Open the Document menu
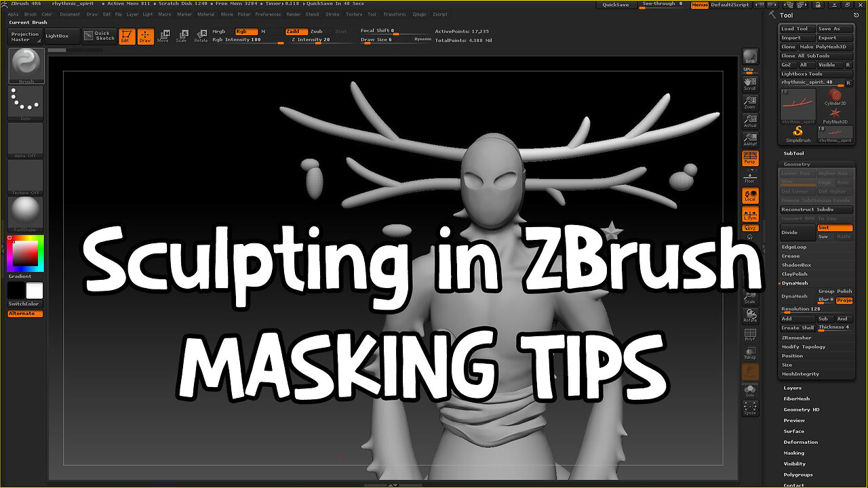 click(70, 14)
